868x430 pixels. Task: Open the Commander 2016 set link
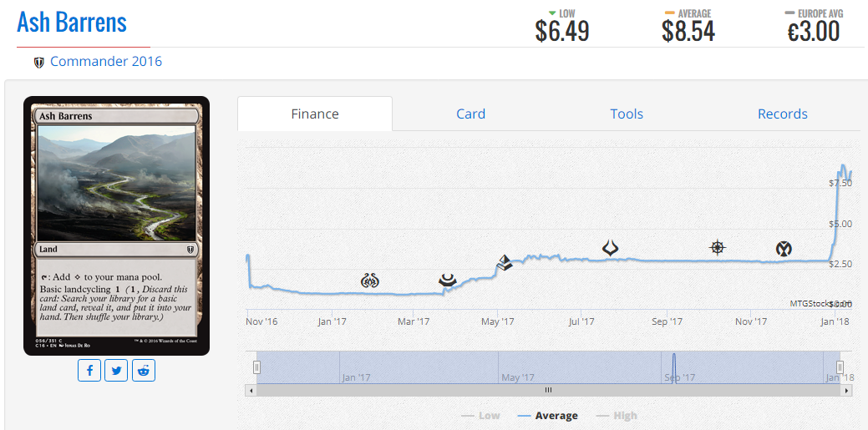pyautogui.click(x=106, y=62)
